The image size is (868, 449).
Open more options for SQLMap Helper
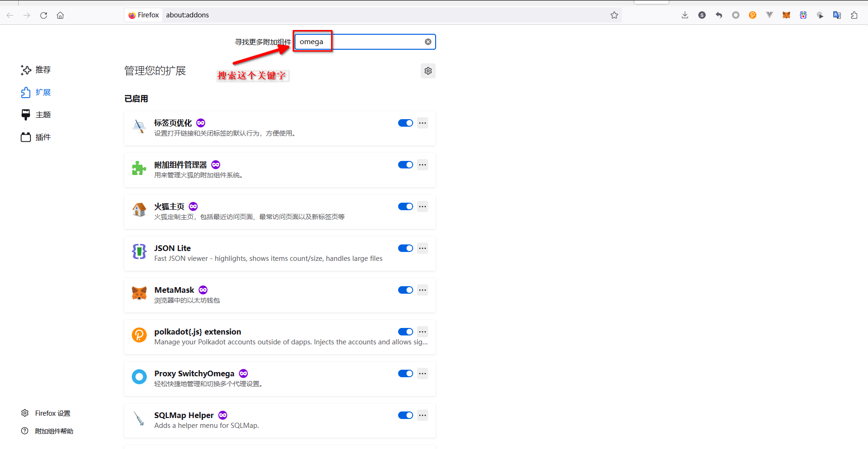coord(423,415)
